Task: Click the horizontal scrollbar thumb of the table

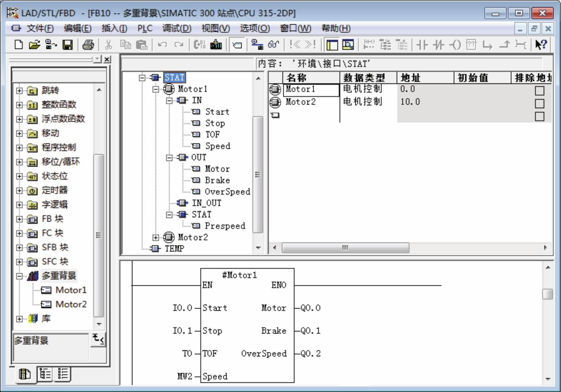Action: tap(345, 248)
